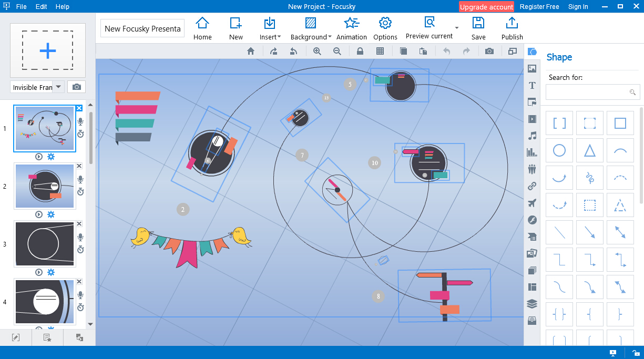Expand the Preview current dropdown arrow

click(x=457, y=28)
